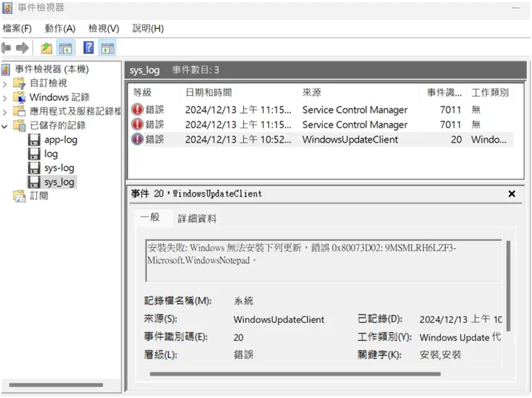
Task: Select the 'log' saved log tree item
Action: [x=51, y=154]
